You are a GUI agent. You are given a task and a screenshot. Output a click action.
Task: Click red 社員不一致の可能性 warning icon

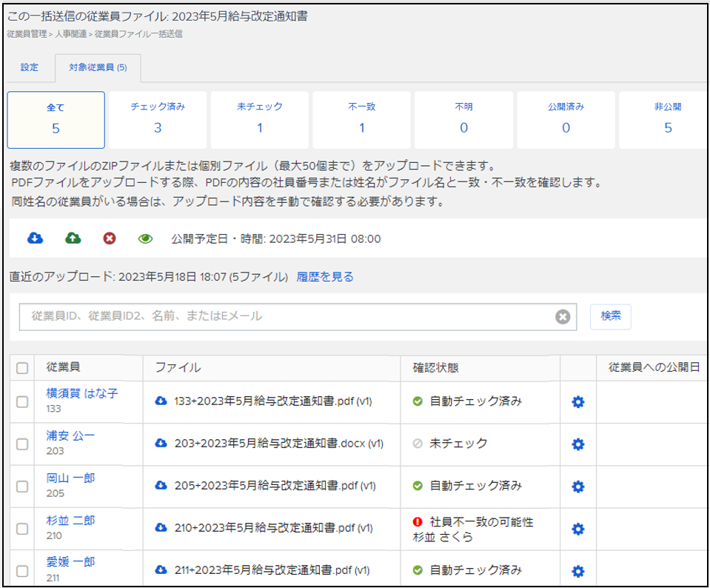click(x=418, y=522)
